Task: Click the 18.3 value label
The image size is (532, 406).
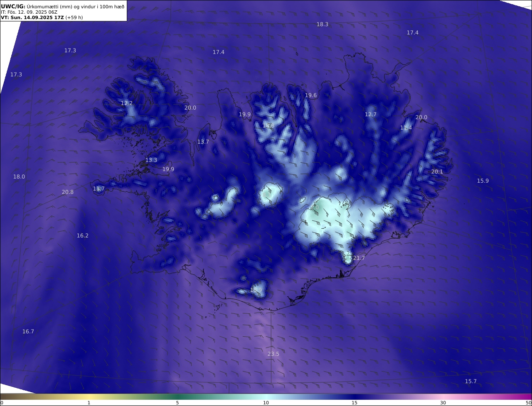Action: (322, 24)
